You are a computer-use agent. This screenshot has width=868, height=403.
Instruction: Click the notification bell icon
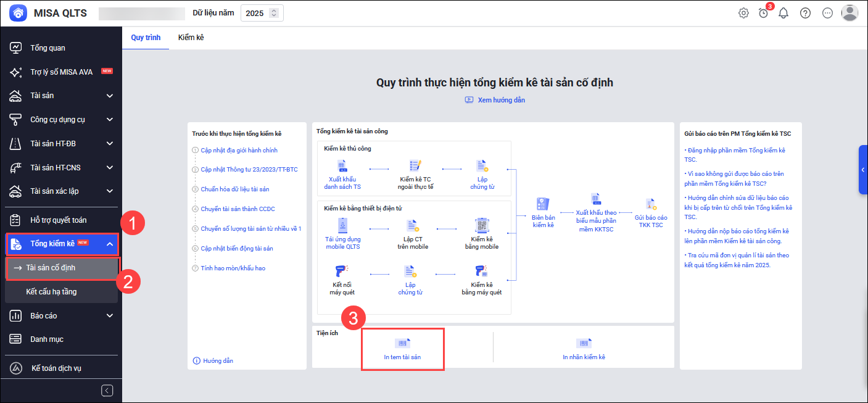783,13
